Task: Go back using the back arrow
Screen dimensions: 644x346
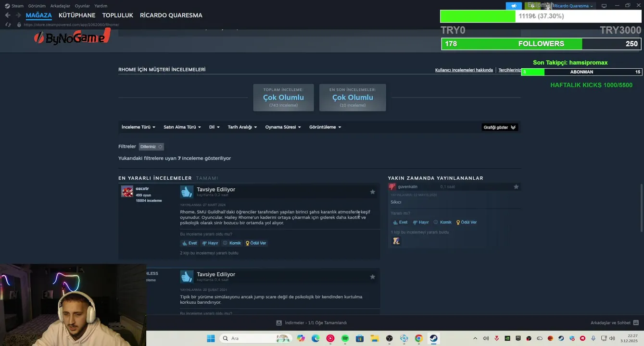Action: click(x=8, y=15)
